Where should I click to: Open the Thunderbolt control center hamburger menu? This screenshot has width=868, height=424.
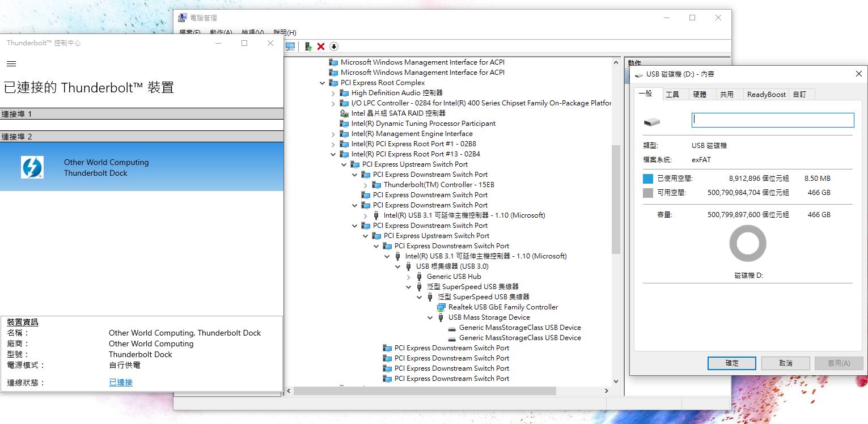point(11,64)
